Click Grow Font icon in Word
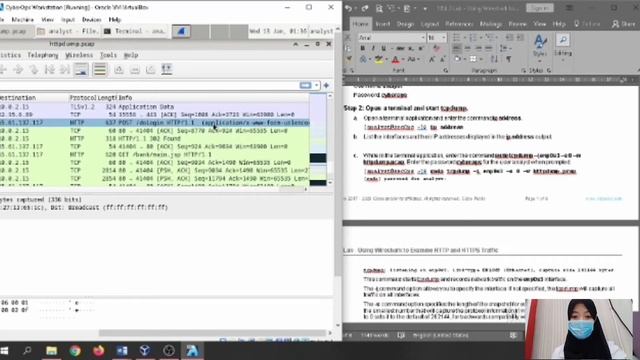640x360 pixels. pyautogui.click(x=431, y=60)
